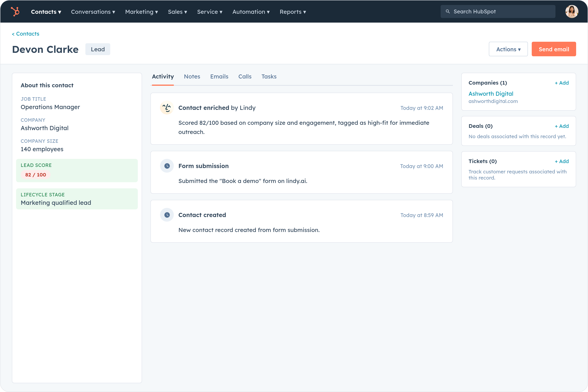Open the user profile avatar
Viewport: 588px width, 392px height.
point(572,11)
